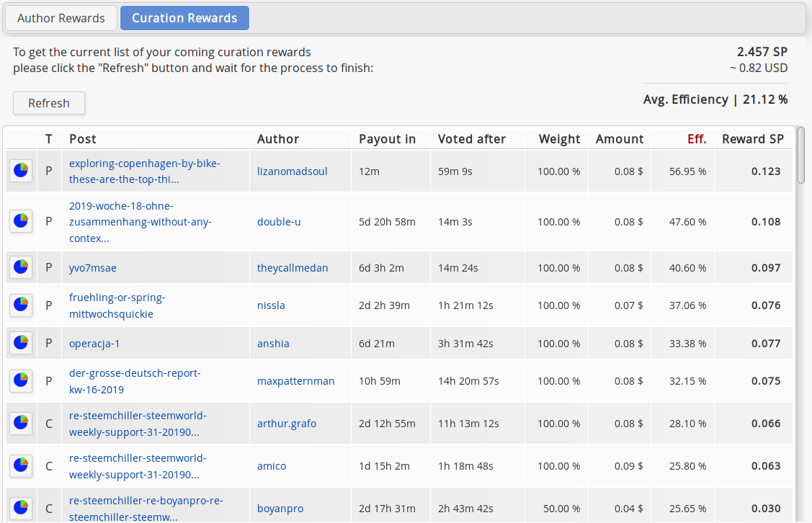Click pie chart icon in amico row

(21, 466)
